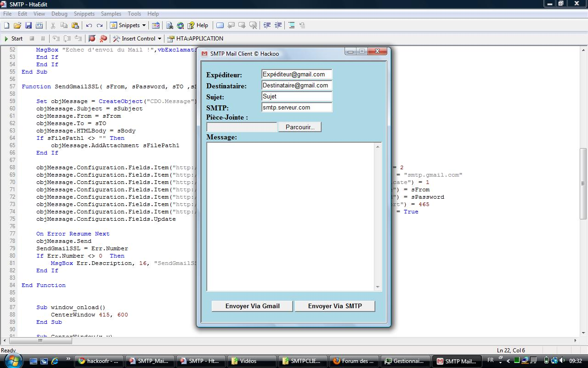Open a file with the folder icon
The image size is (588, 368).
(x=17, y=25)
